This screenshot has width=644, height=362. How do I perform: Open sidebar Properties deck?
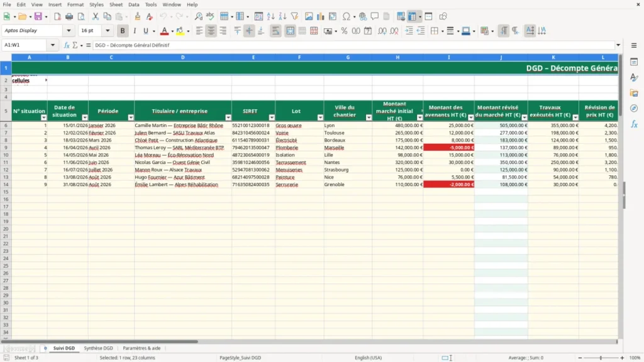[634, 62]
